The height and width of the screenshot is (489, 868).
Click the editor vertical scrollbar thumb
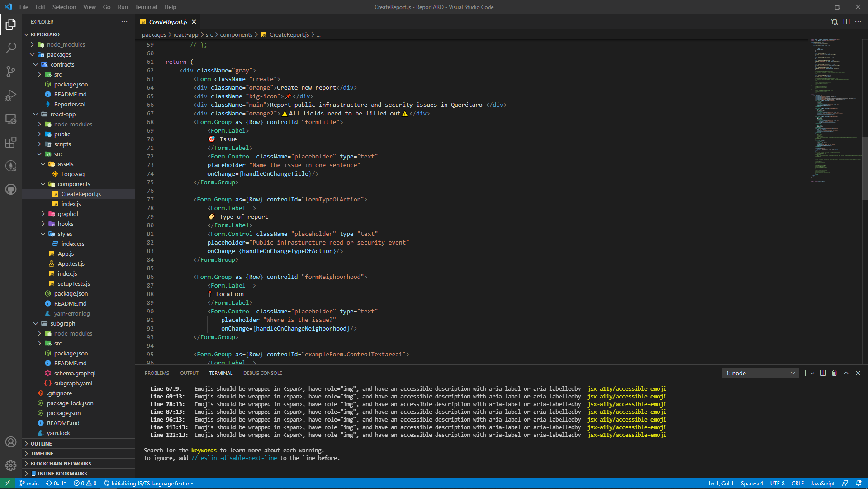[x=865, y=168]
